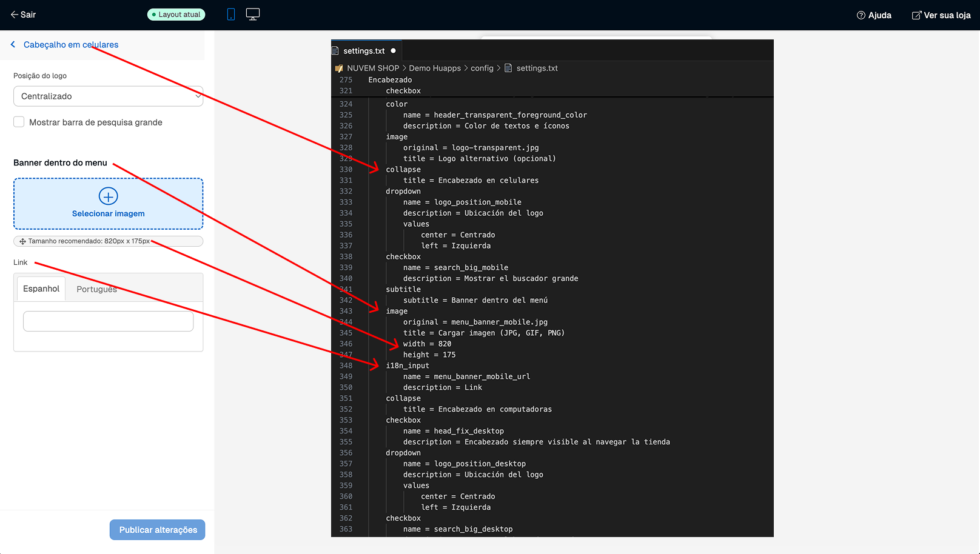This screenshot has height=554, width=980.
Task: Switch to desktop preview icon
Action: point(253,15)
